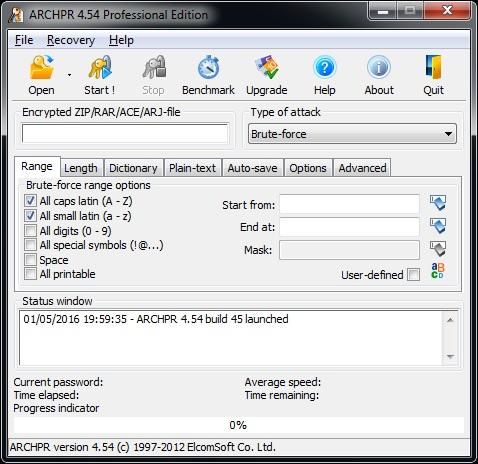Click the ARCHPR 4.54 build 45 launched log line
Image resolution: width=478 pixels, height=464 pixels.
(156, 319)
